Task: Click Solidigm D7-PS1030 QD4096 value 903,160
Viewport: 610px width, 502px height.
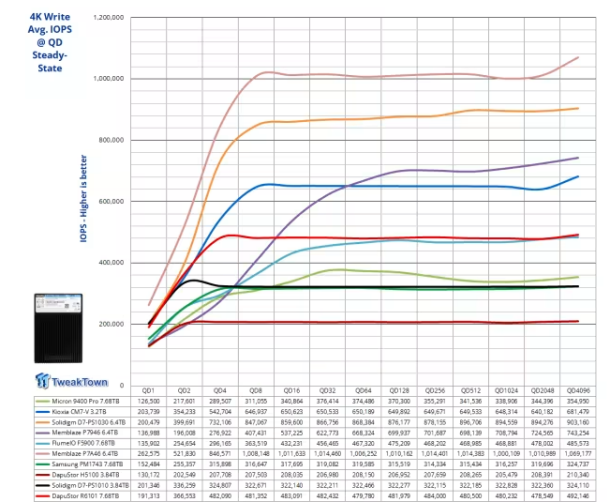Action: pos(578,422)
